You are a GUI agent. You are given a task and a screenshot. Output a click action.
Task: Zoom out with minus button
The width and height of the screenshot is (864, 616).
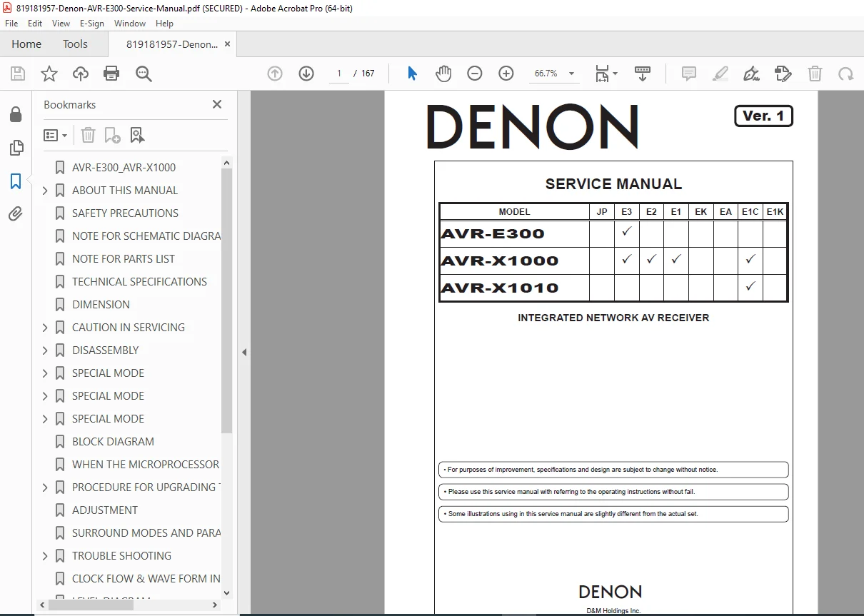[x=475, y=74]
